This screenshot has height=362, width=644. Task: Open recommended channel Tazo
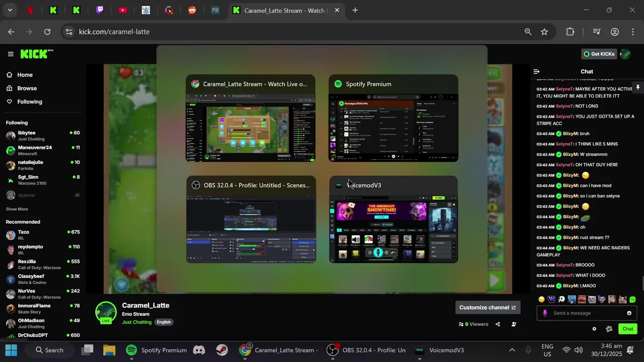(43, 235)
